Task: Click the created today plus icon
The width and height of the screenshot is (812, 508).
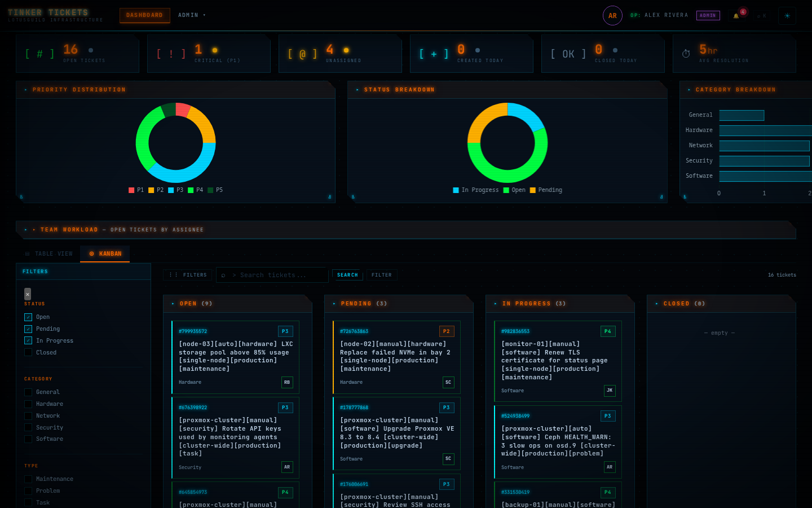Action: coord(434,54)
